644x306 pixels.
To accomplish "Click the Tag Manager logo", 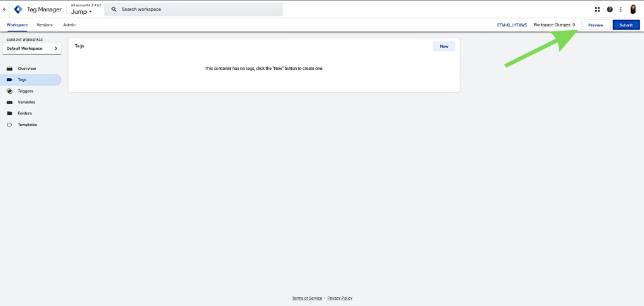I will pyautogui.click(x=18, y=9).
